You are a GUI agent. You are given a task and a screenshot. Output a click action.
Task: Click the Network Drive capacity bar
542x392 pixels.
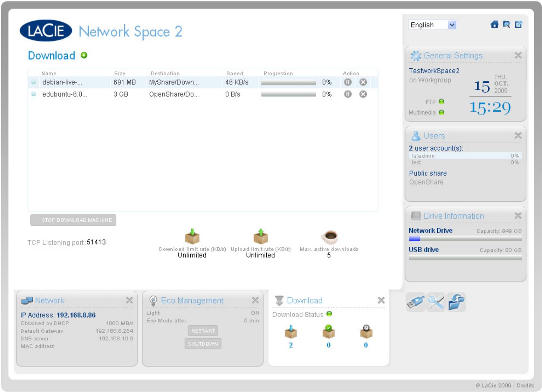click(x=465, y=239)
